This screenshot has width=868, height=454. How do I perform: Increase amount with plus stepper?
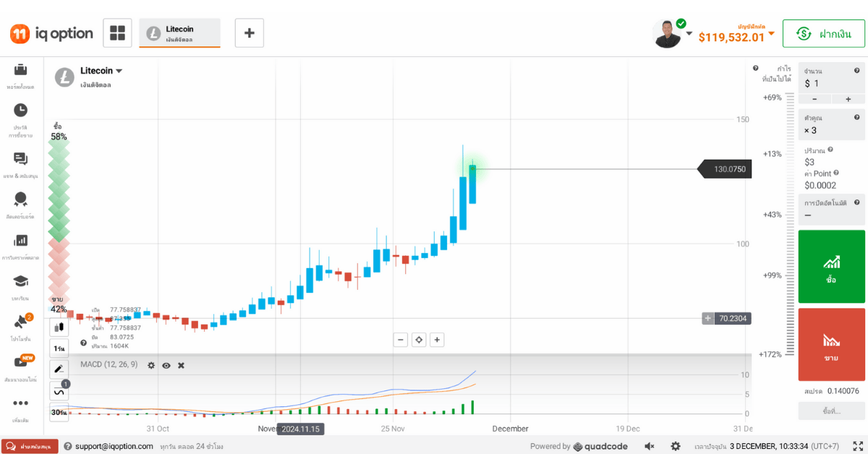tap(848, 99)
